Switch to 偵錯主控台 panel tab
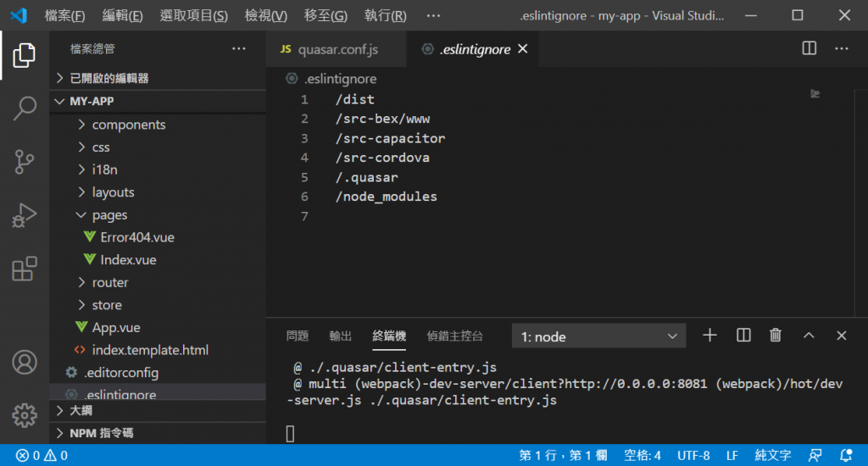This screenshot has width=868, height=466. pyautogui.click(x=454, y=336)
